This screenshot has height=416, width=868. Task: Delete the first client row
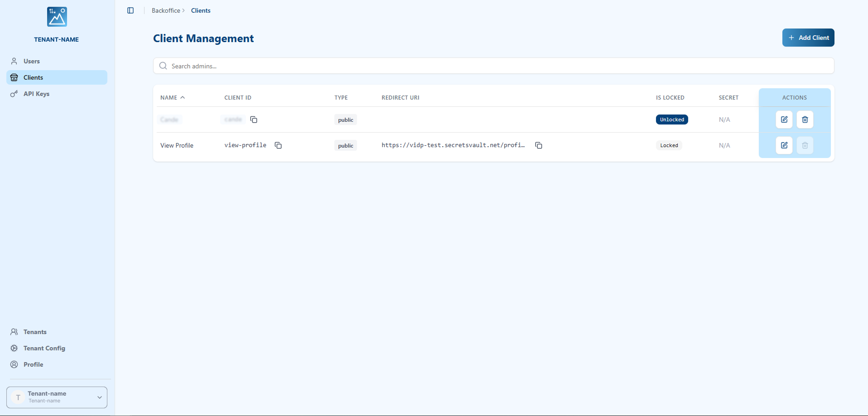click(805, 120)
